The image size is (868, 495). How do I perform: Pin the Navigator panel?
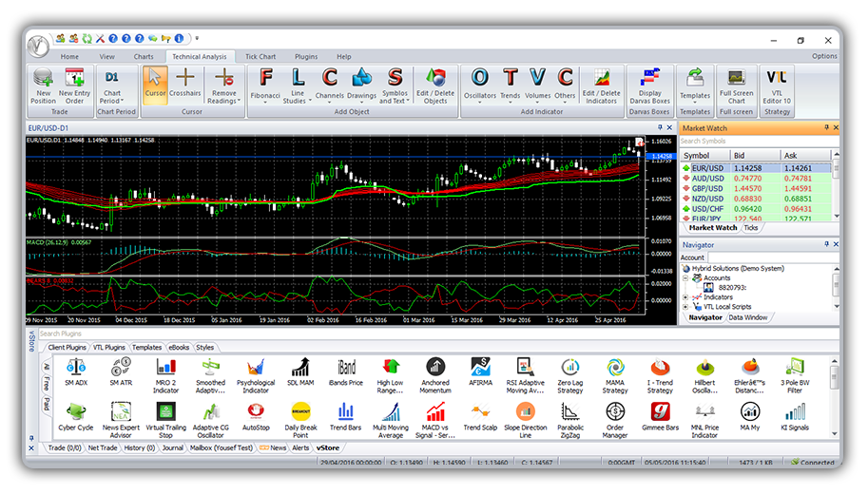[x=826, y=244]
